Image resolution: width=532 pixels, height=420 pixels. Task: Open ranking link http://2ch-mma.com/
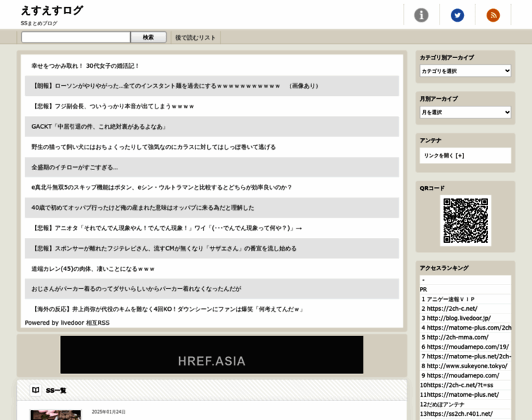(x=457, y=337)
